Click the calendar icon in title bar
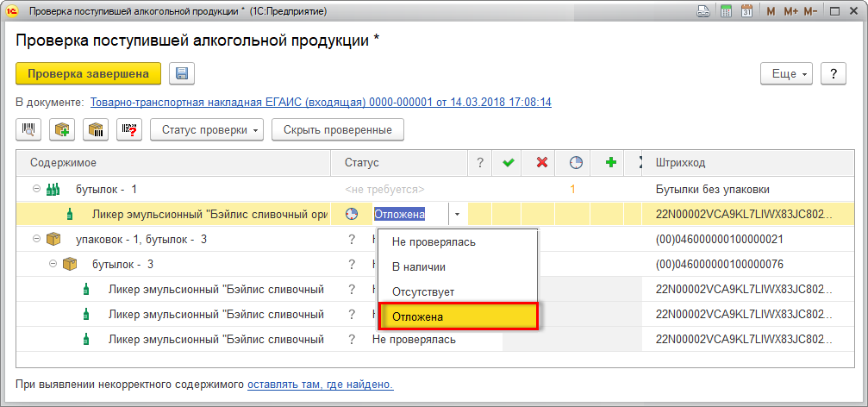This screenshot has width=868, height=407. pos(746,11)
